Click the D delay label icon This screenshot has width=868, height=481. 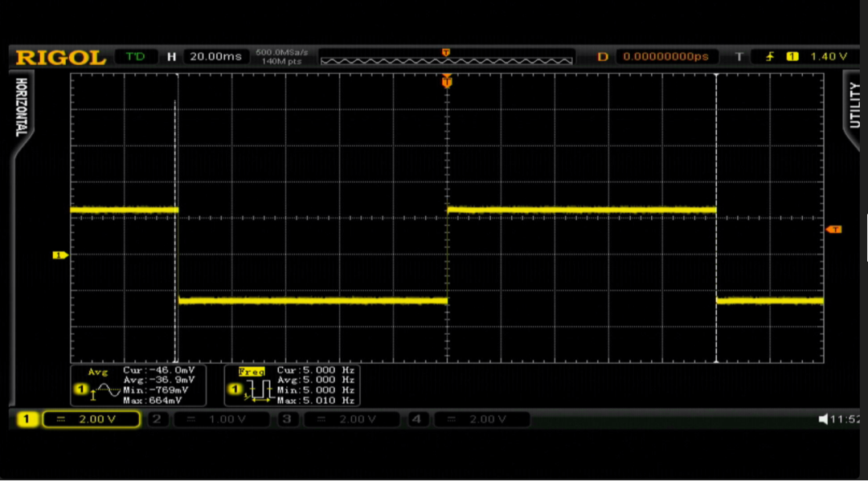click(x=602, y=57)
